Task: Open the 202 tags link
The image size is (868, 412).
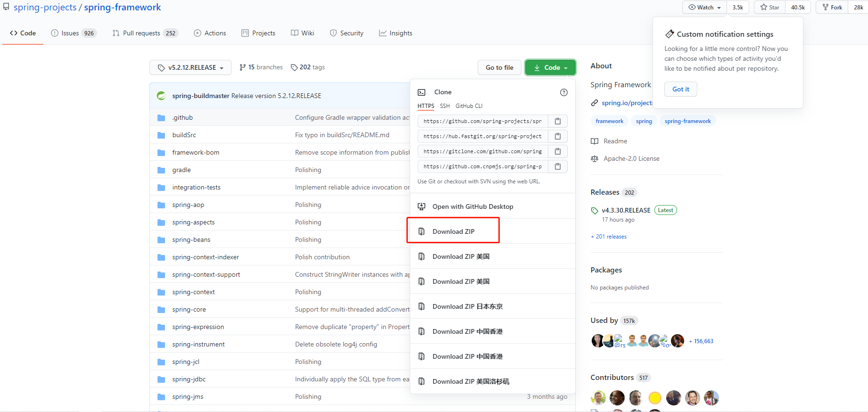Action: pos(308,67)
